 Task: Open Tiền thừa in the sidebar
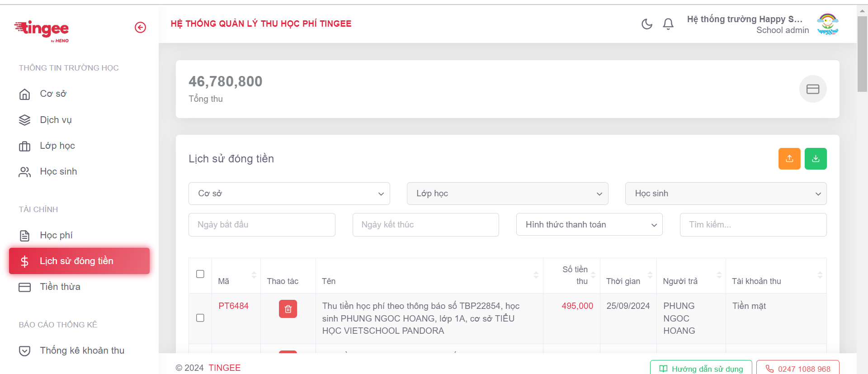point(60,287)
